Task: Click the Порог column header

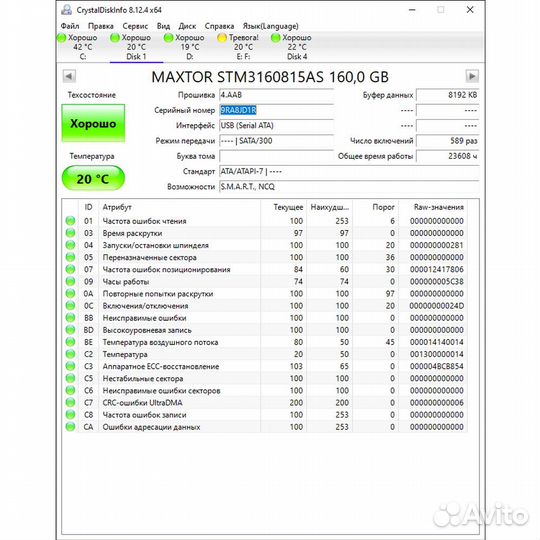Action: [x=376, y=207]
